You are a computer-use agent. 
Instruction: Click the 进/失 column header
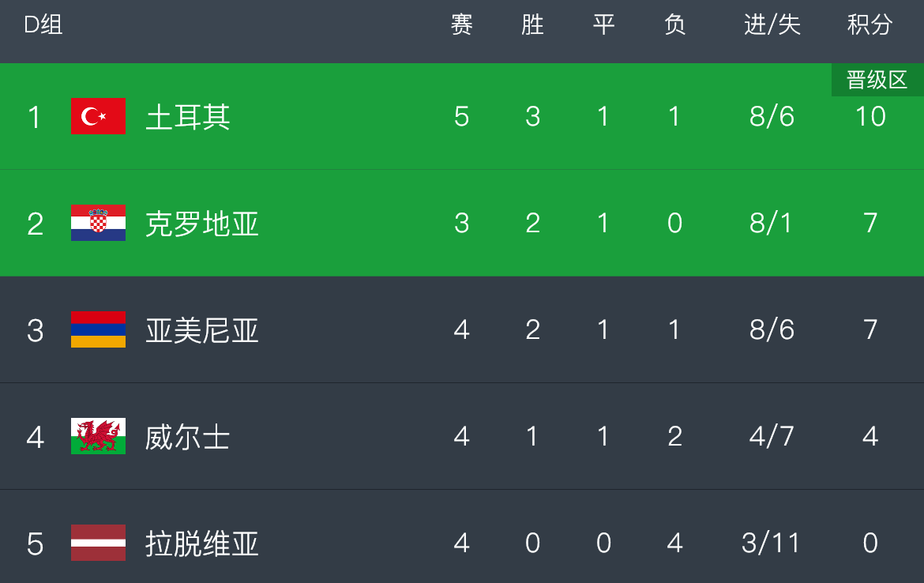tap(772, 24)
